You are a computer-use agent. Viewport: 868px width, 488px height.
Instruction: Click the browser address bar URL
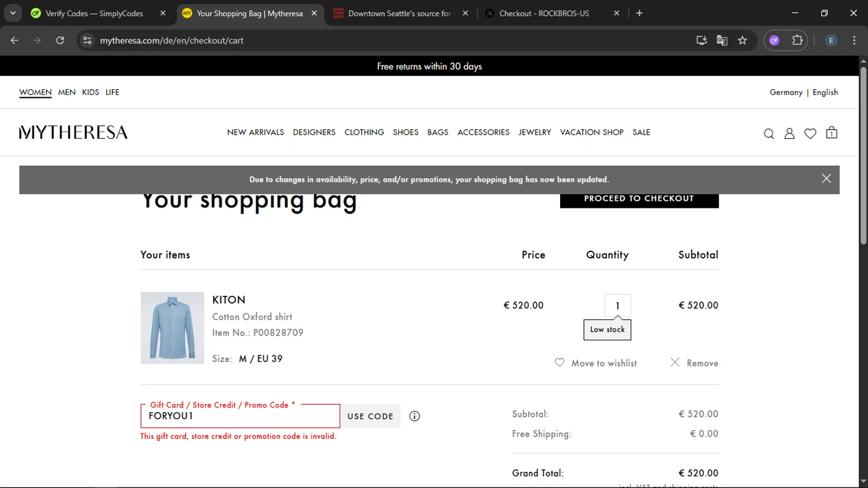(x=172, y=41)
